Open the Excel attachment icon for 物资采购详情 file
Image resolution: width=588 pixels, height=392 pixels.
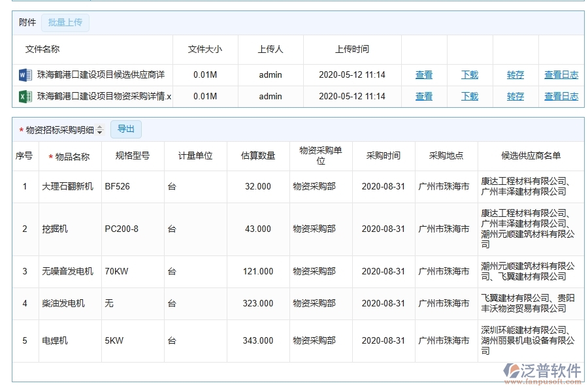click(23, 96)
